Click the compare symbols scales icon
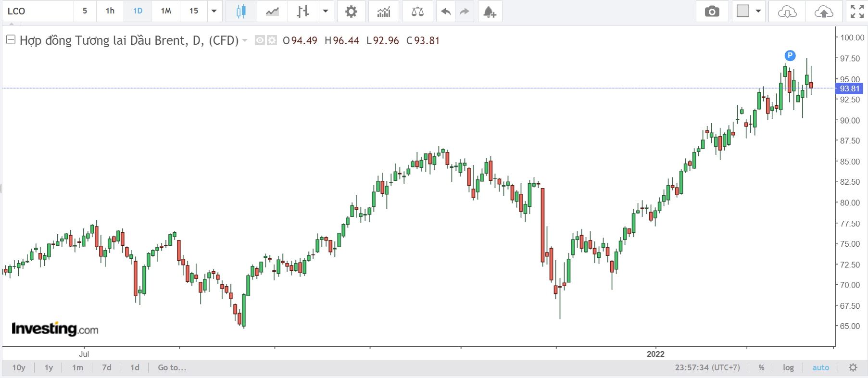This screenshot has height=378, width=868. click(417, 11)
